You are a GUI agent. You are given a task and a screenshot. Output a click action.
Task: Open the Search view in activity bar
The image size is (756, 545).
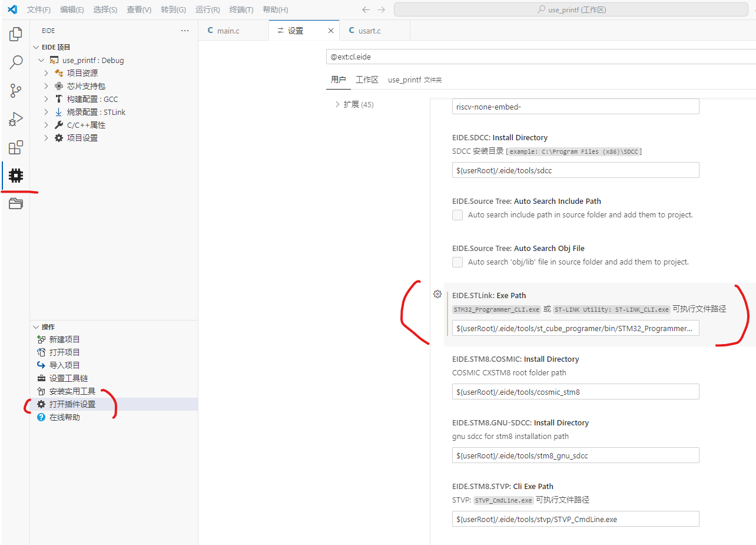16,62
